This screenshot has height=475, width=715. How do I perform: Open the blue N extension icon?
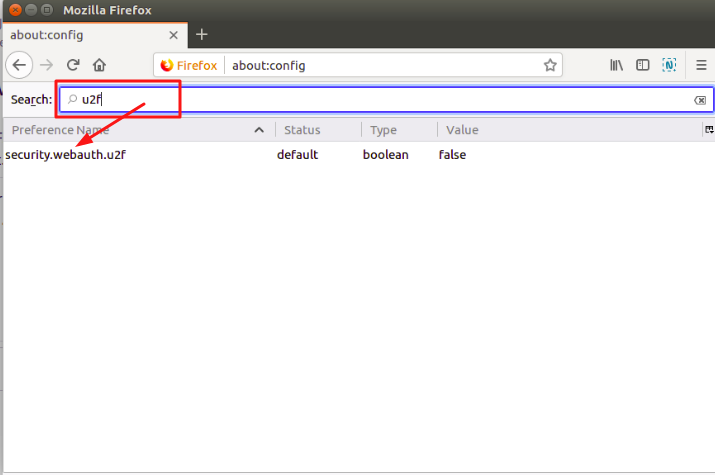[x=669, y=65]
